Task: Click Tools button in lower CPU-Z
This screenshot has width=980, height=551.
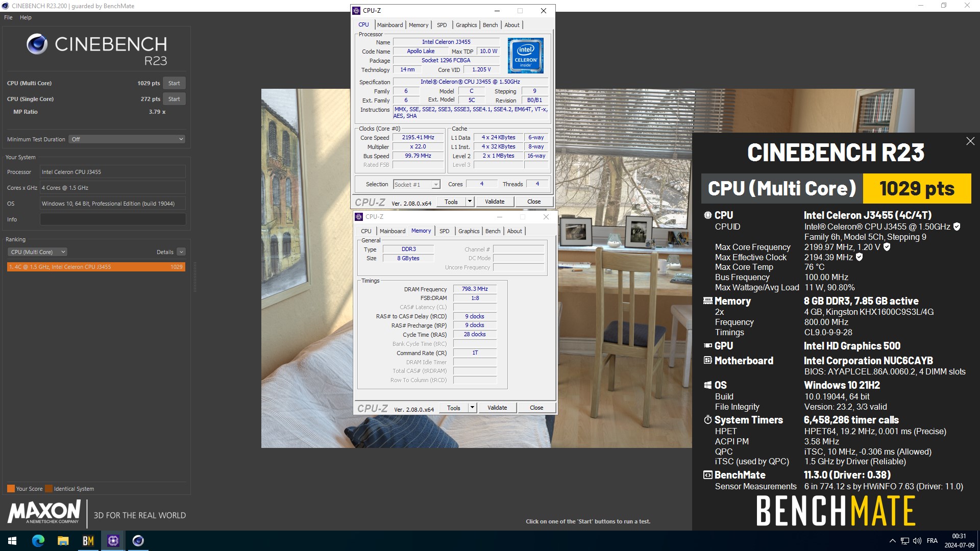Action: (454, 408)
